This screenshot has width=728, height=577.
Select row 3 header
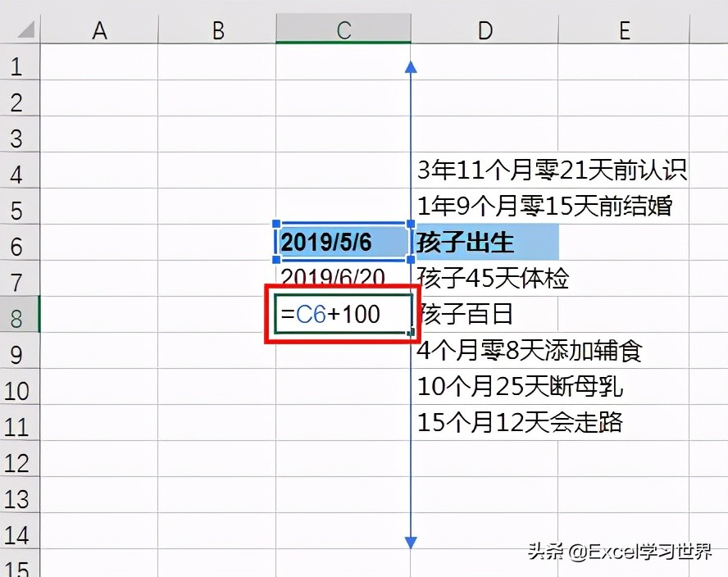coord(20,134)
